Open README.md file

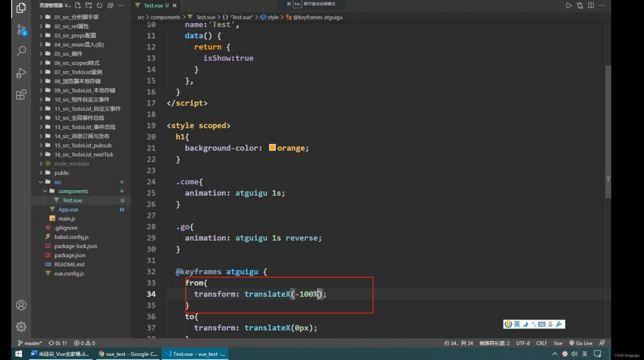(81, 264)
